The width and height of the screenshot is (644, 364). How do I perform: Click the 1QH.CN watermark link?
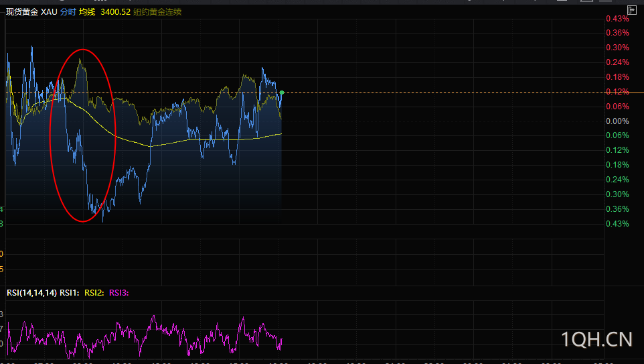[x=596, y=339]
